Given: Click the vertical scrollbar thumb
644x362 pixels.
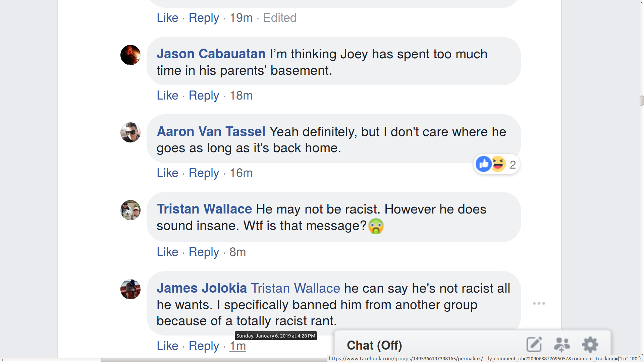Looking at the screenshot, I should (641, 101).
